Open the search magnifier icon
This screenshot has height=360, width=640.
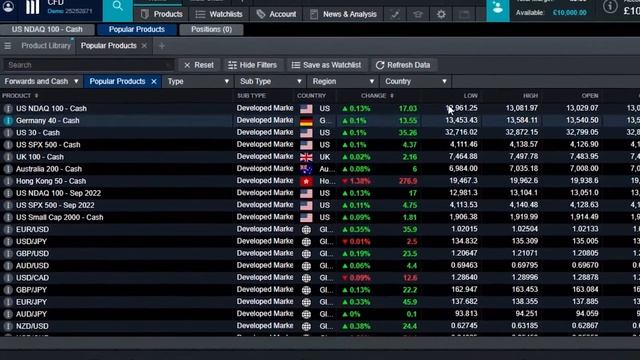118,6
